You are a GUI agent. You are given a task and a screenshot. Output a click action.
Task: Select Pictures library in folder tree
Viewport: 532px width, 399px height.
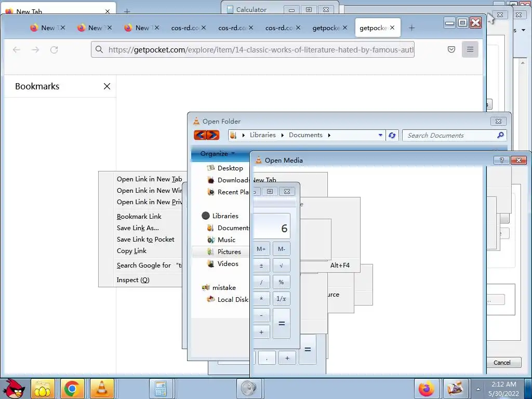[x=224, y=252]
